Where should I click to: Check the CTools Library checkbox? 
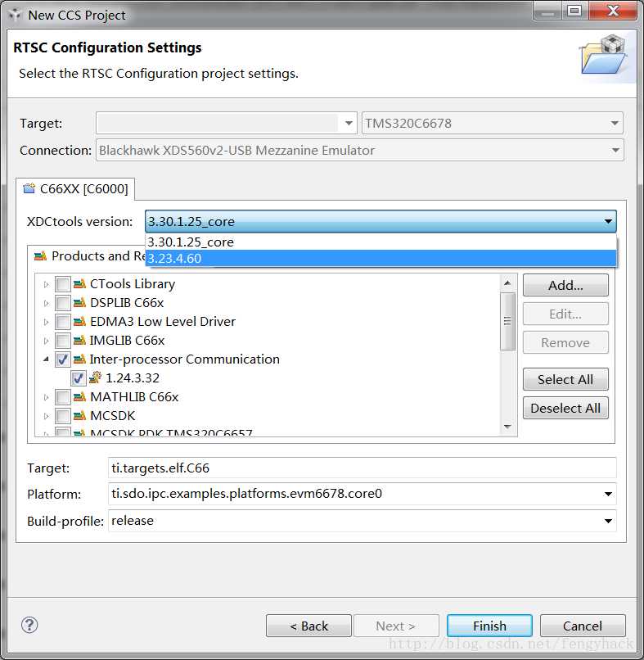pos(63,284)
